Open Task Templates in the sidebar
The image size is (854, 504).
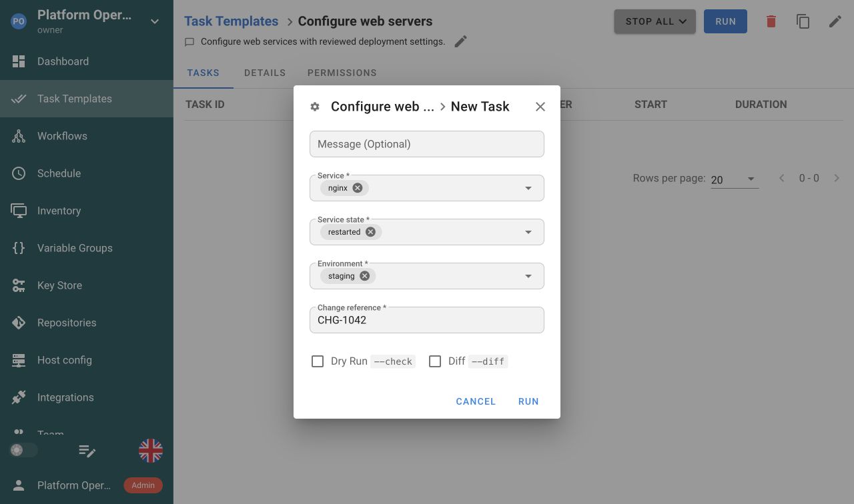coord(87,99)
